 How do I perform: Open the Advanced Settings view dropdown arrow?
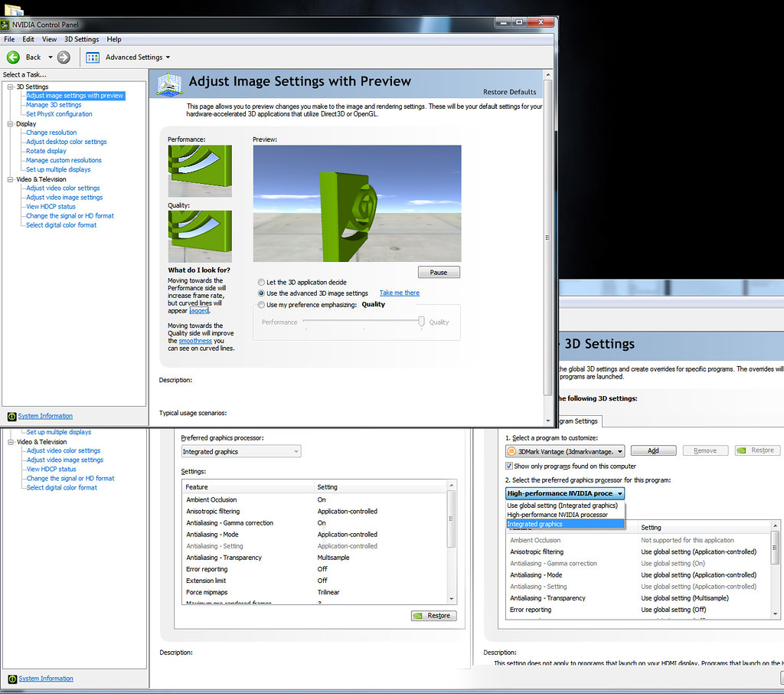pyautogui.click(x=168, y=57)
